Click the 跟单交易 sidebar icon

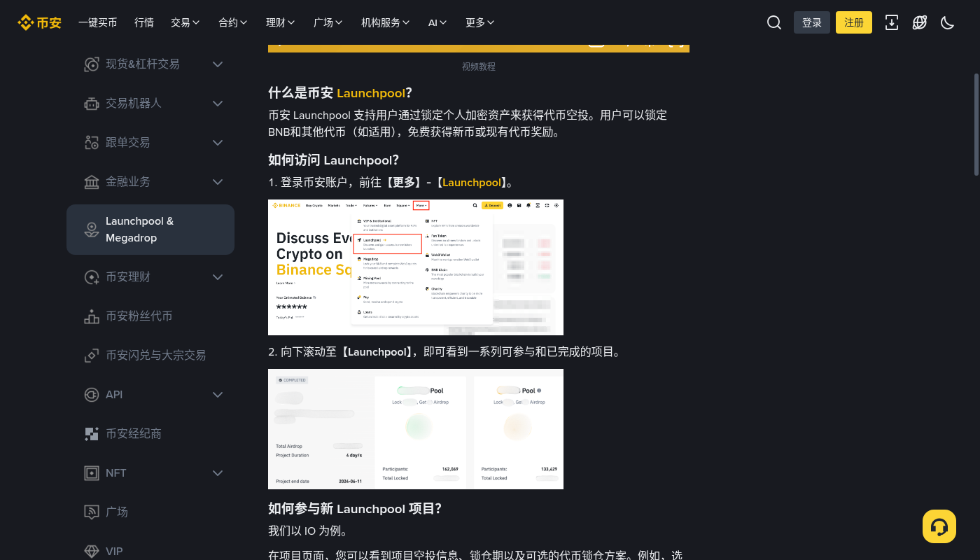92,143
